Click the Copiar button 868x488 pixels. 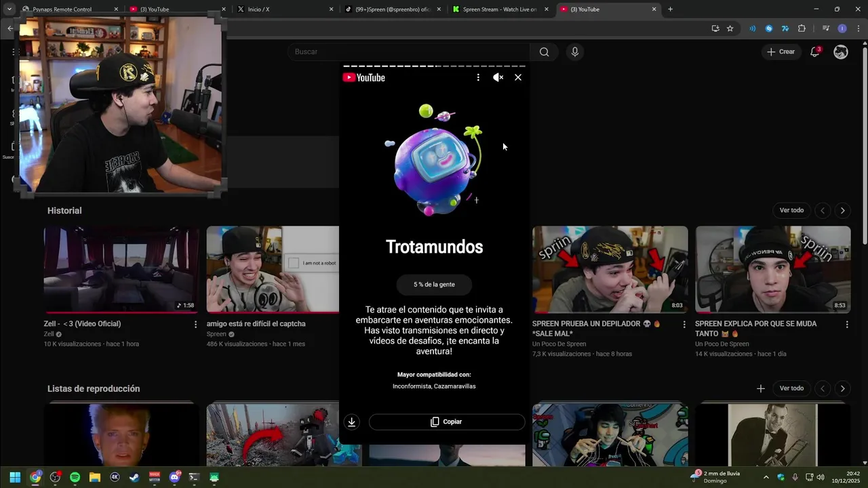(x=447, y=422)
